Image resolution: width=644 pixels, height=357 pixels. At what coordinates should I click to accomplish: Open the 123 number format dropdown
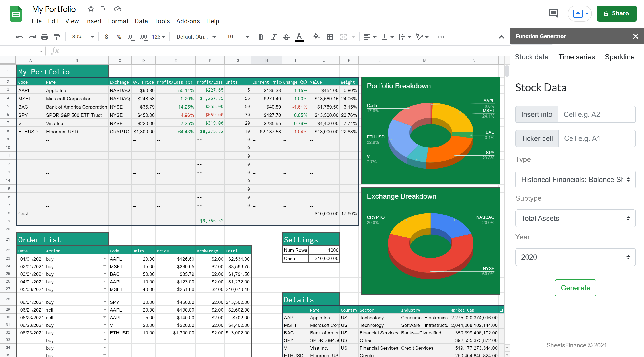tap(158, 37)
